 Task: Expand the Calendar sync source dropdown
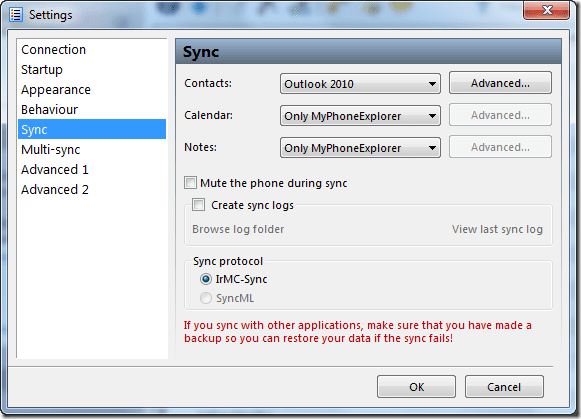pyautogui.click(x=360, y=116)
